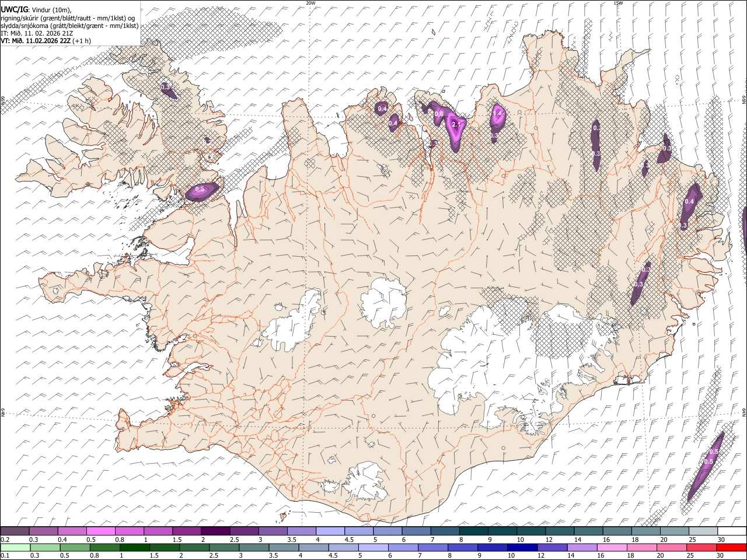Click the '30' tick label in lower legend row
747x560 pixels.
(719, 555)
